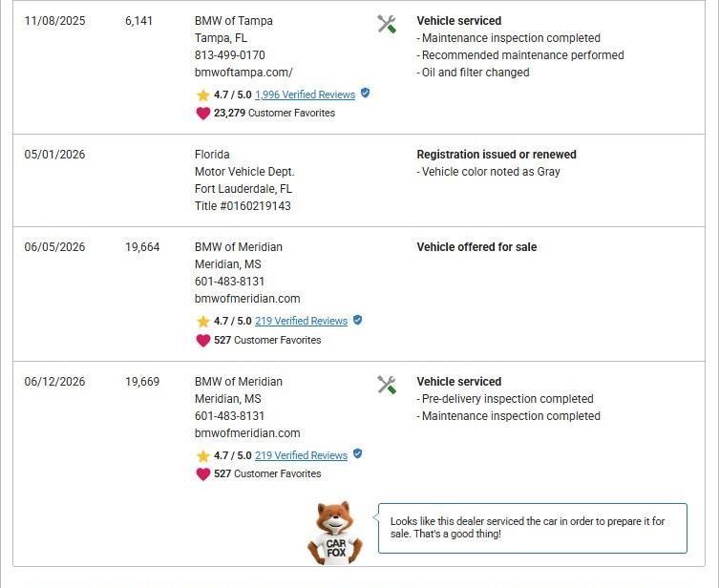Image resolution: width=719 pixels, height=588 pixels.
Task: Click the BMW of Tampa phone number 813-499-0170
Action: coord(230,55)
